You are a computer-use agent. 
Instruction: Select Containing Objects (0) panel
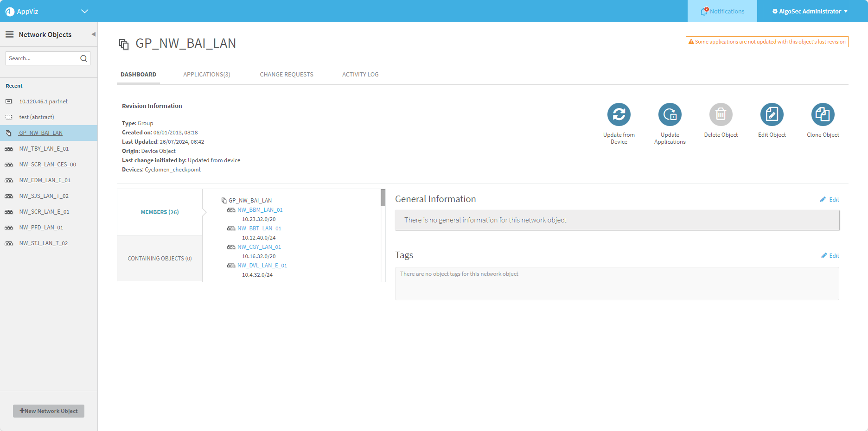[160, 259]
